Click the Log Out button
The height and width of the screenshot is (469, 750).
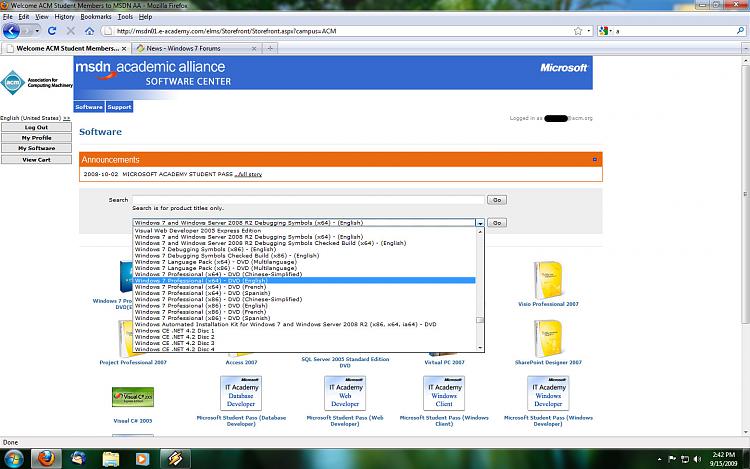point(36,128)
